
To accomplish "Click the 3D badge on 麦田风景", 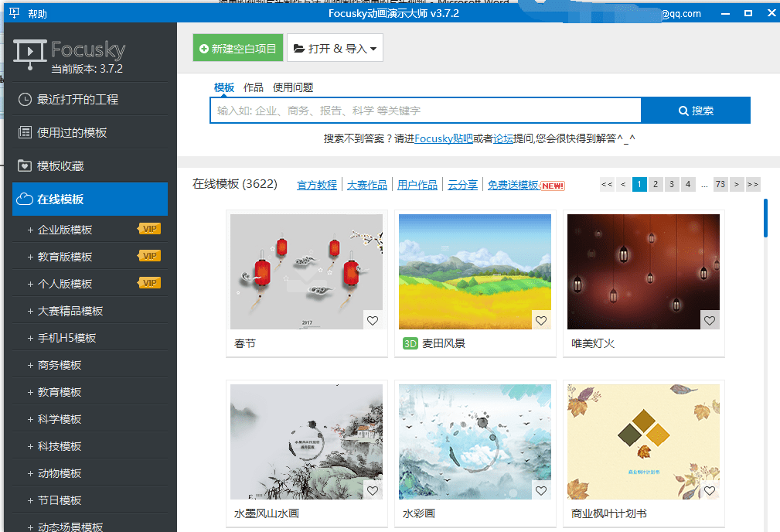I will pyautogui.click(x=410, y=343).
